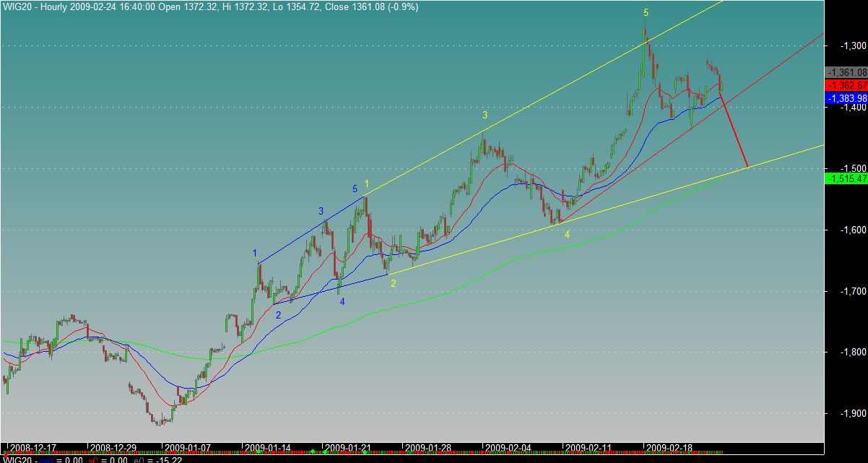Screen dimensions: 868x463
Task: Click the 1,361.08 close price label
Action: coord(846,73)
